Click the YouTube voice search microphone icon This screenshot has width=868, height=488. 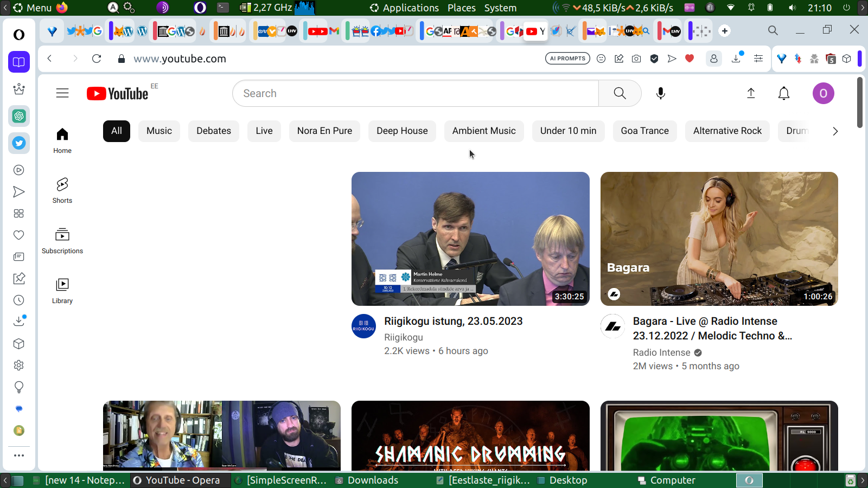[660, 93]
